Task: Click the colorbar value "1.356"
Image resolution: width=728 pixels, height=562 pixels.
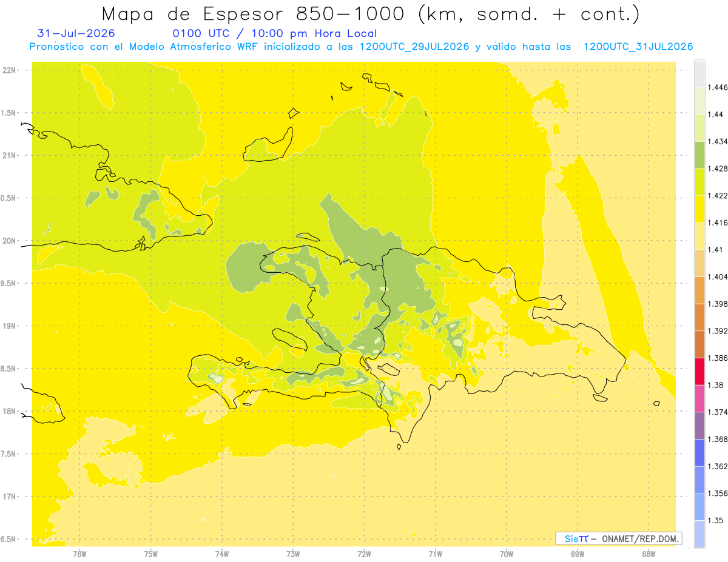Action: pos(718,493)
